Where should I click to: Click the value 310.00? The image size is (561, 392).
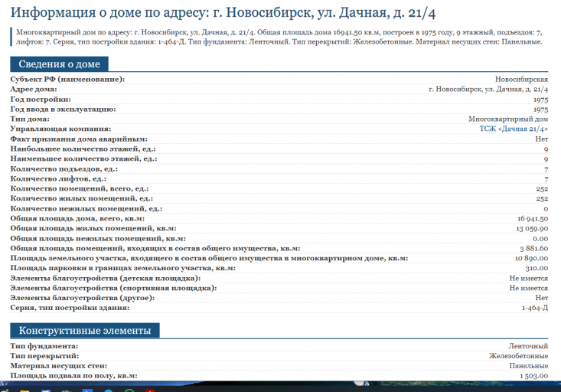(x=537, y=268)
